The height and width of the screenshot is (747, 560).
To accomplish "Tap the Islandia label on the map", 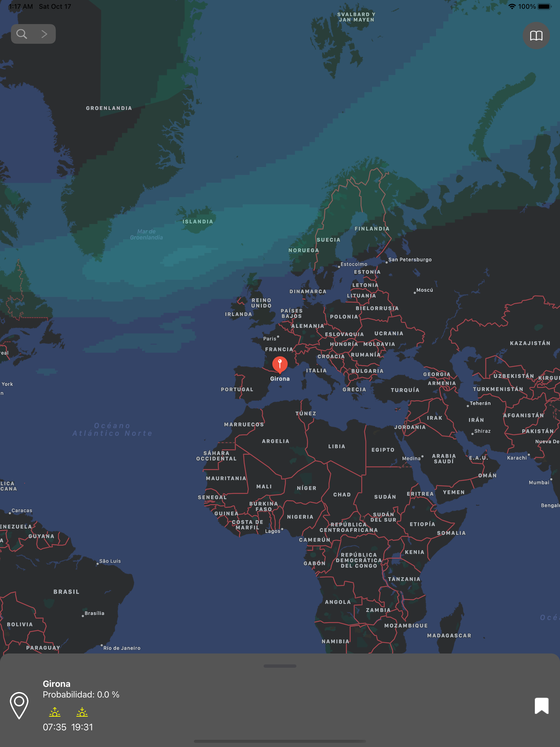I will [198, 221].
